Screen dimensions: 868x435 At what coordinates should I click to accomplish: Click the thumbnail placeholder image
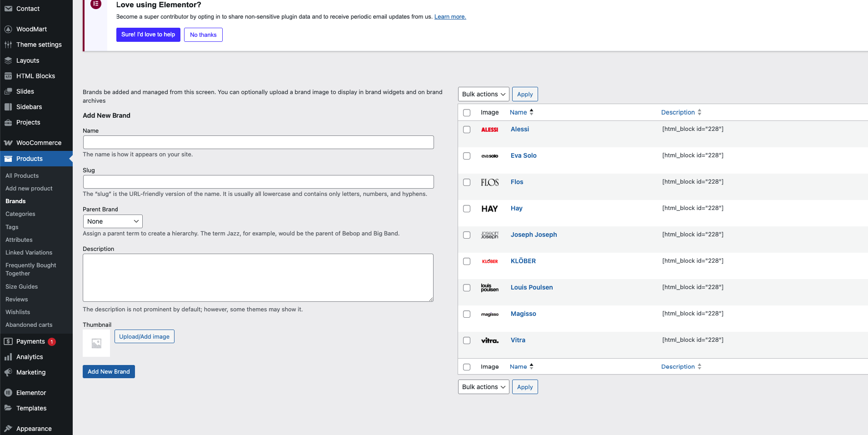coord(96,343)
